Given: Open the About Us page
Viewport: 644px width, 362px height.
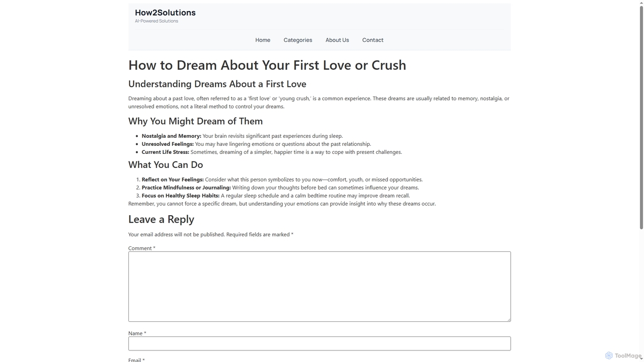Looking at the screenshot, I should [337, 40].
